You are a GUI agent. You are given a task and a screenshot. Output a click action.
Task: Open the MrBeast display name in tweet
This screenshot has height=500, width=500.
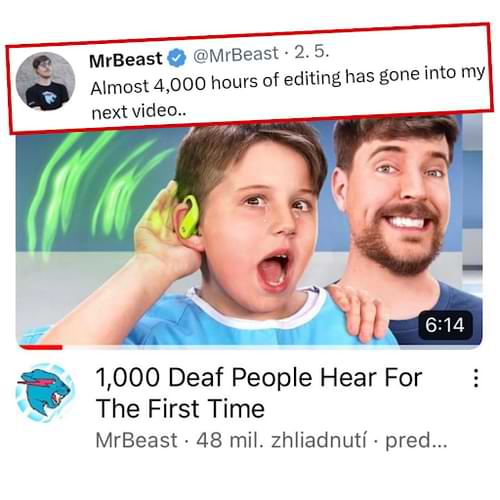[126, 60]
